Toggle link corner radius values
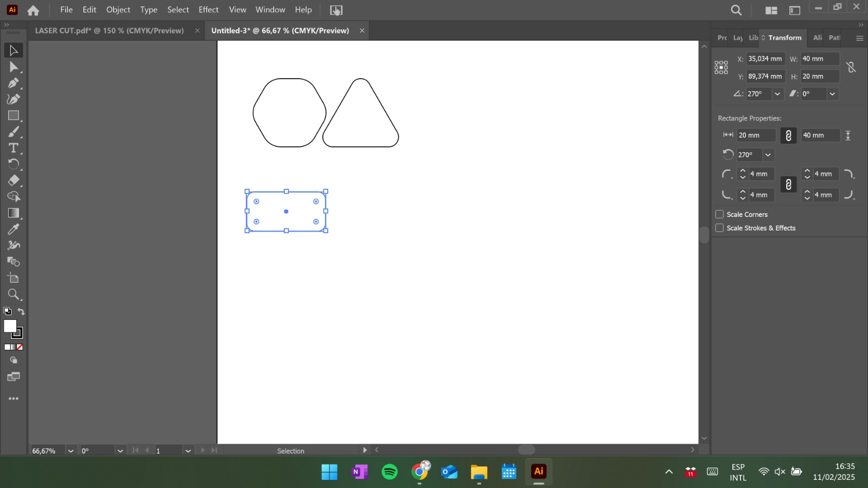868x488 pixels. (x=788, y=184)
